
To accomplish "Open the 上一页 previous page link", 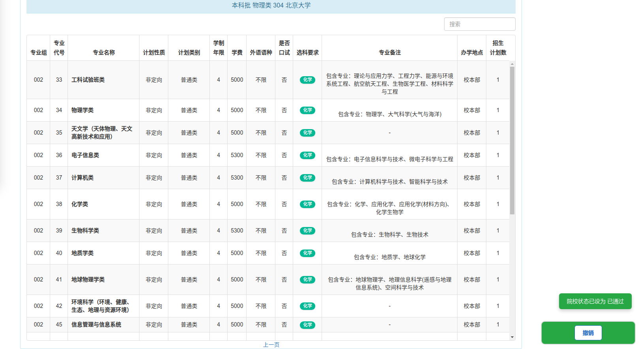I will pos(271,345).
